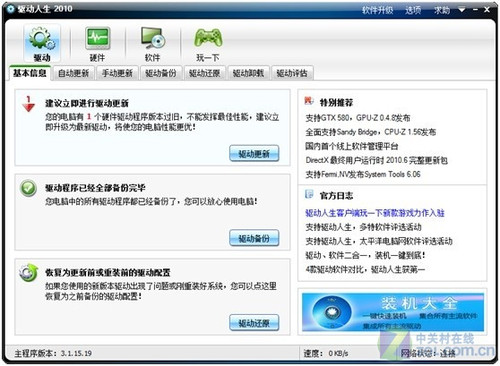Screen dimensions: 500x366
Task: Switch to the 手动更新 tab
Action: [x=117, y=73]
